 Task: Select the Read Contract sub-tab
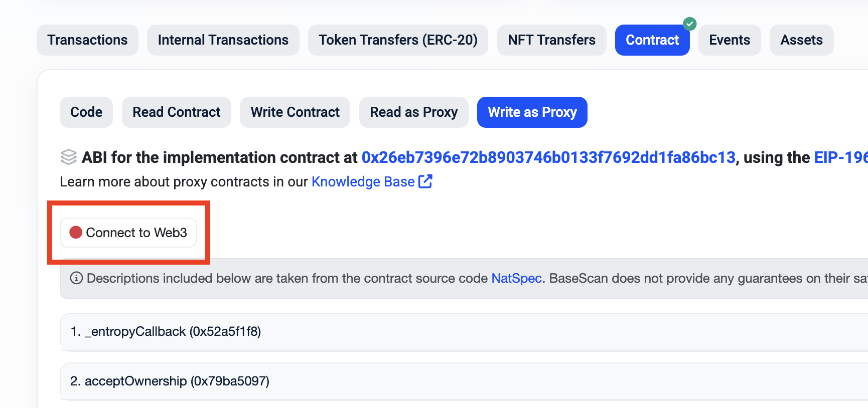[176, 112]
